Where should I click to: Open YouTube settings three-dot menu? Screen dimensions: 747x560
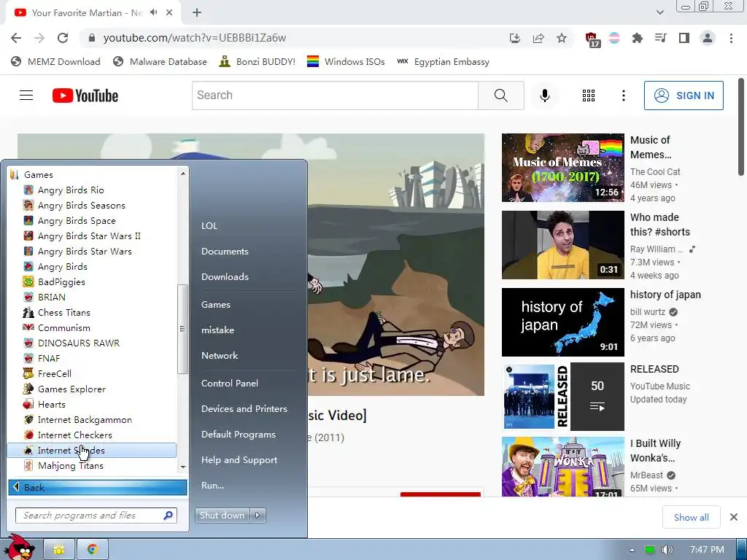click(623, 96)
